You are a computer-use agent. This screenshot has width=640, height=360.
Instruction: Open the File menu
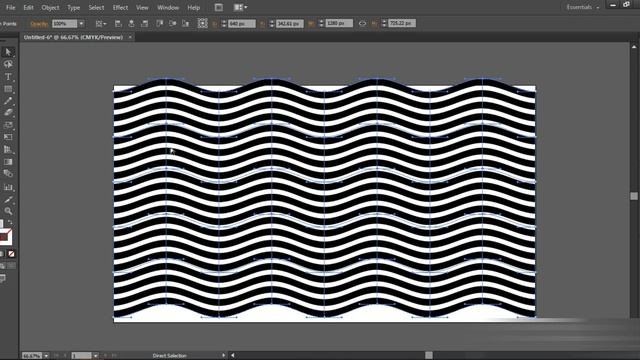pyautogui.click(x=11, y=7)
